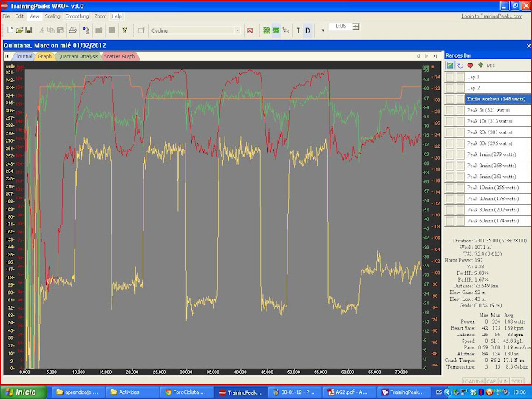Open the Smoothing menu
This screenshot has height=399, width=532.
77,16
